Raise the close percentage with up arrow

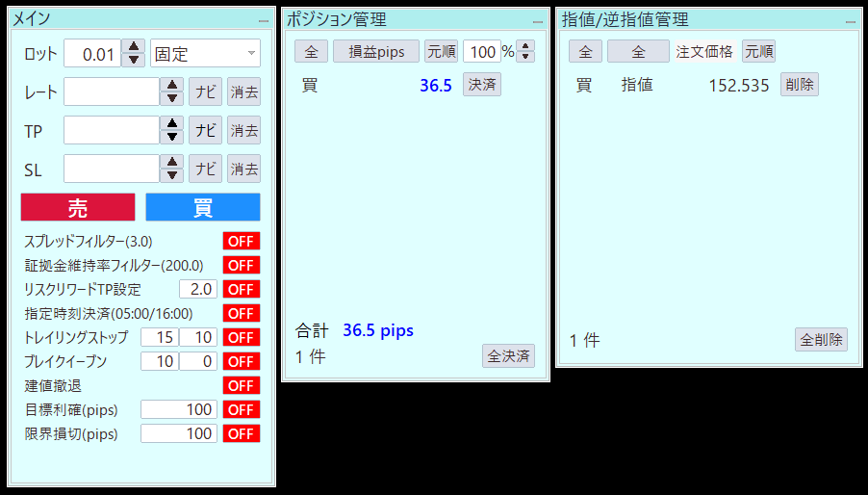tap(525, 45)
